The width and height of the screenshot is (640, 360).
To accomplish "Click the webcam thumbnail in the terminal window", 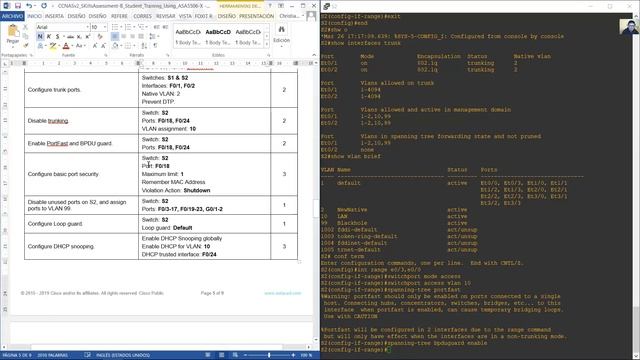I will coord(629,26).
